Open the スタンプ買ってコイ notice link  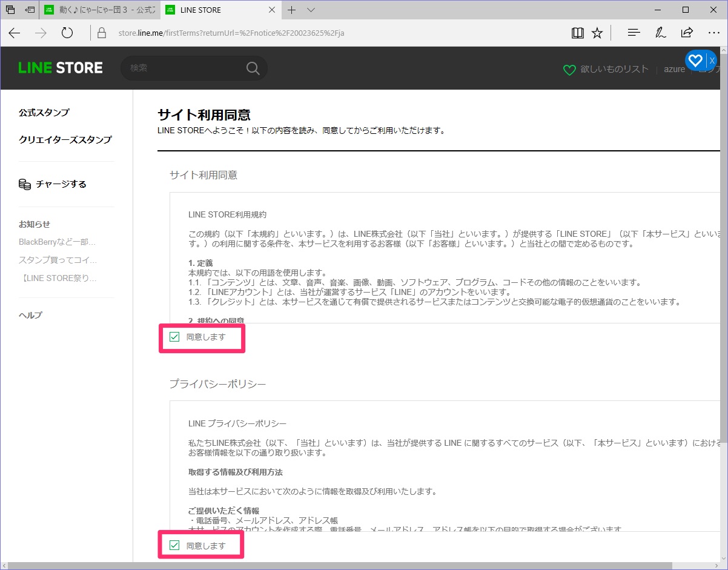(x=58, y=260)
